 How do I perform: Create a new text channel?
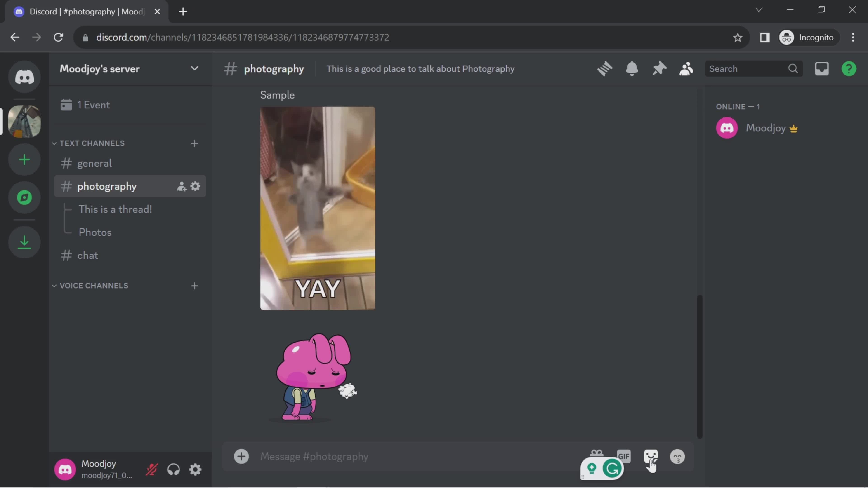point(194,143)
